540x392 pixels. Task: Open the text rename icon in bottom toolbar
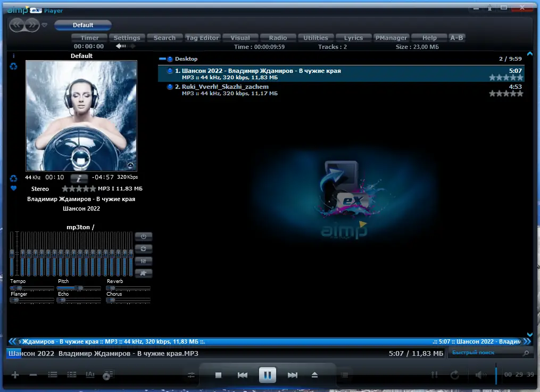[90, 374]
